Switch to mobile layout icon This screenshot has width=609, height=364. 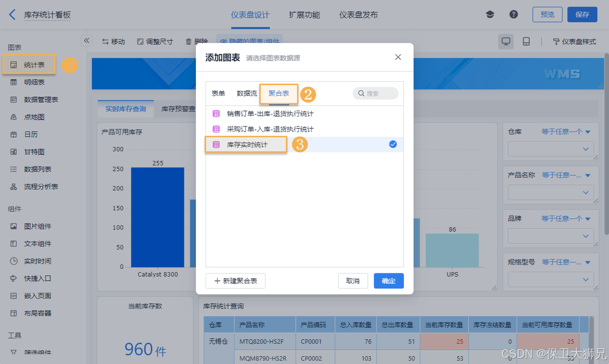(526, 42)
